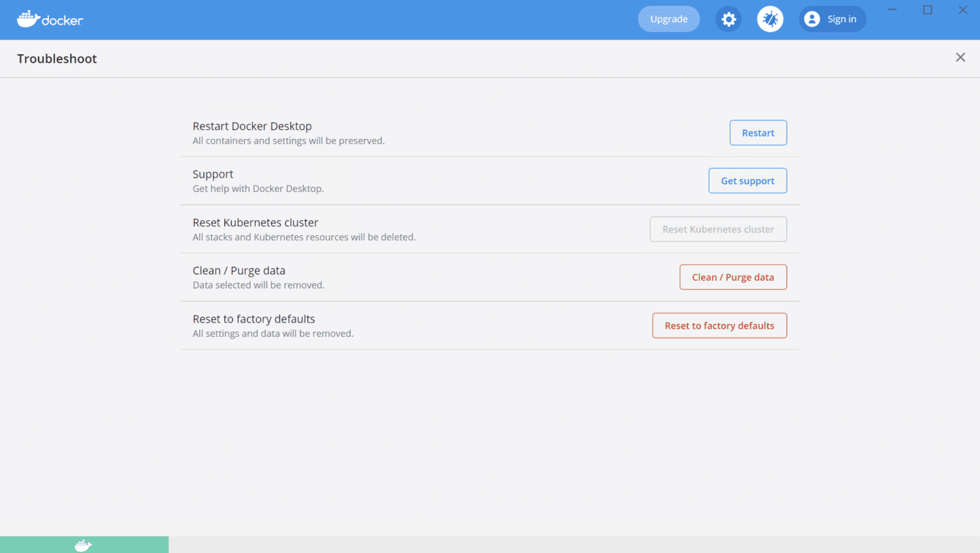Screen dimensions: 980x553
Task: Click the troubleshoot bug icon
Action: [x=770, y=20]
